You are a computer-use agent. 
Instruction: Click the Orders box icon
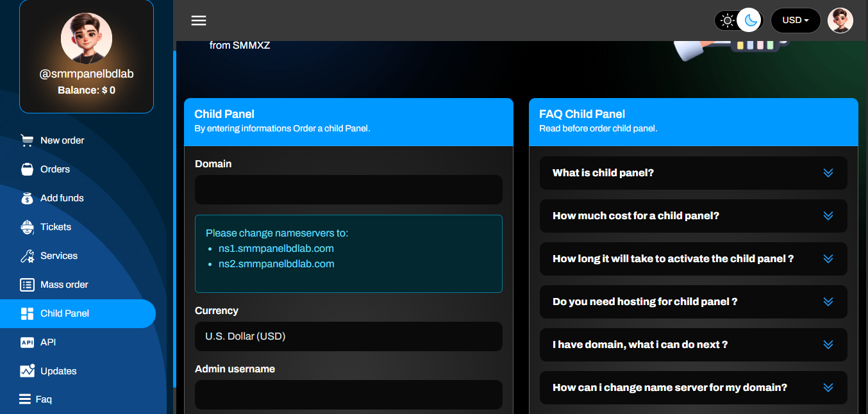27,169
